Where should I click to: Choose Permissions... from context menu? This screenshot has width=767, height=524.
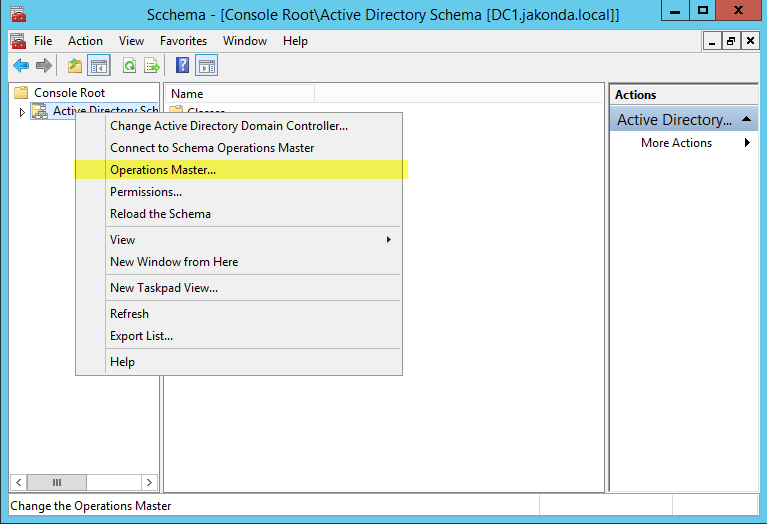[146, 192]
